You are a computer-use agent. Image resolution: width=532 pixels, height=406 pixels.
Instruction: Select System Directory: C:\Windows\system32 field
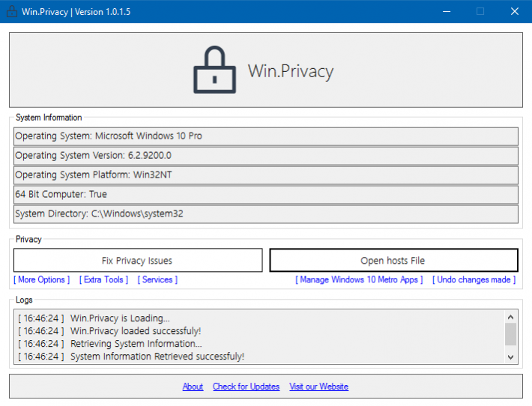[266, 213]
